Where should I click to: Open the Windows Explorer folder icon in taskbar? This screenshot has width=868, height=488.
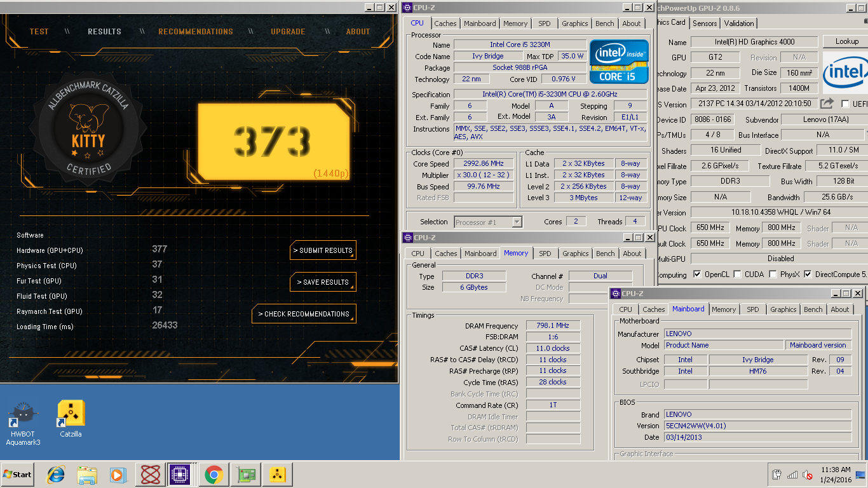pos(87,475)
